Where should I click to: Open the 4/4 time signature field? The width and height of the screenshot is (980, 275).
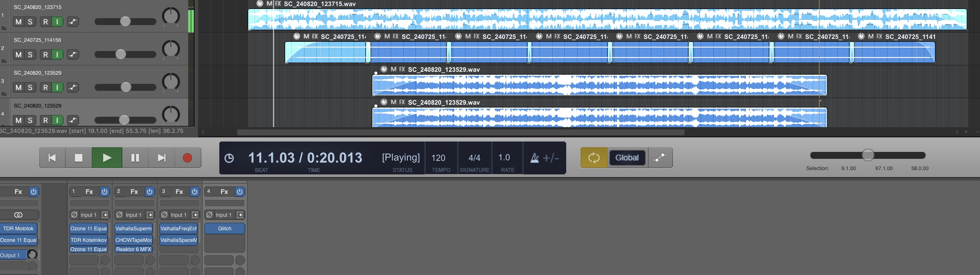474,158
